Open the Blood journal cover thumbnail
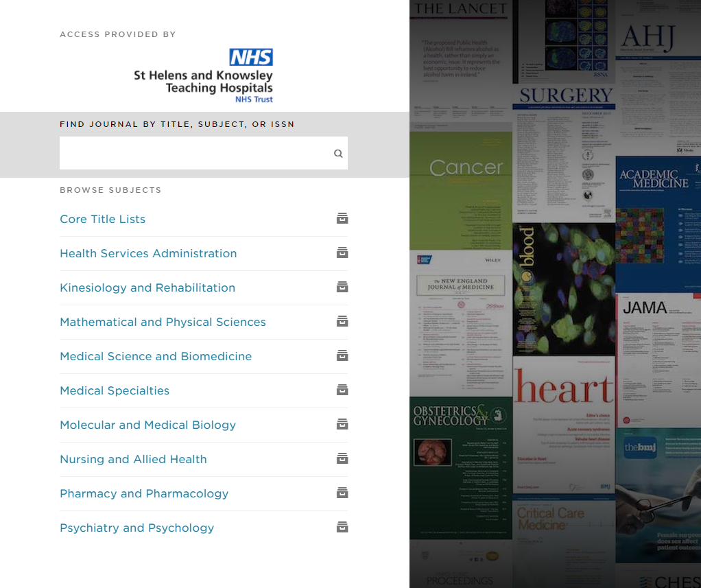 [564, 289]
